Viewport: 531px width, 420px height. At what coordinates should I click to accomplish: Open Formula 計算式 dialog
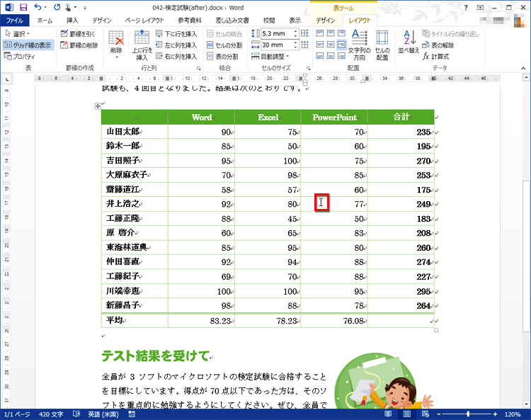pyautogui.click(x=435, y=56)
